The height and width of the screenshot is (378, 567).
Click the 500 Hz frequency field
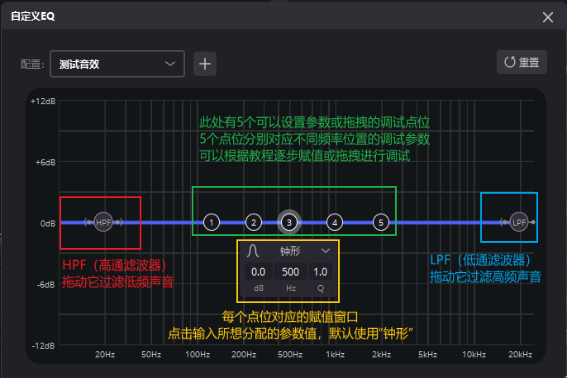[290, 272]
